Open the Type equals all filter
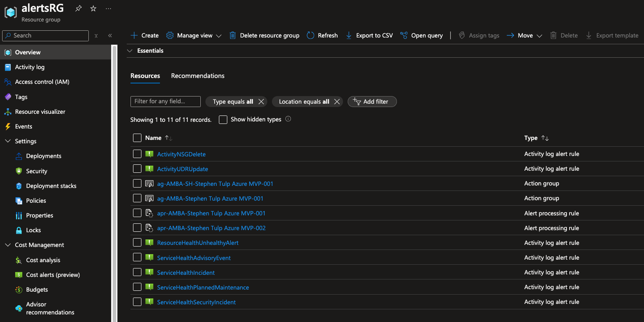The image size is (644, 322). pyautogui.click(x=233, y=102)
